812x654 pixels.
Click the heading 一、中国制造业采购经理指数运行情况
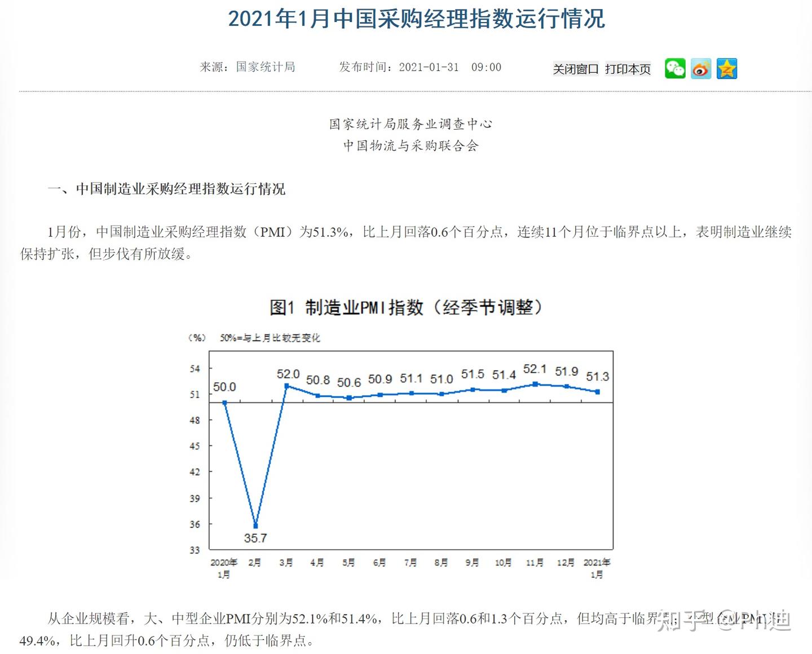click(167, 190)
